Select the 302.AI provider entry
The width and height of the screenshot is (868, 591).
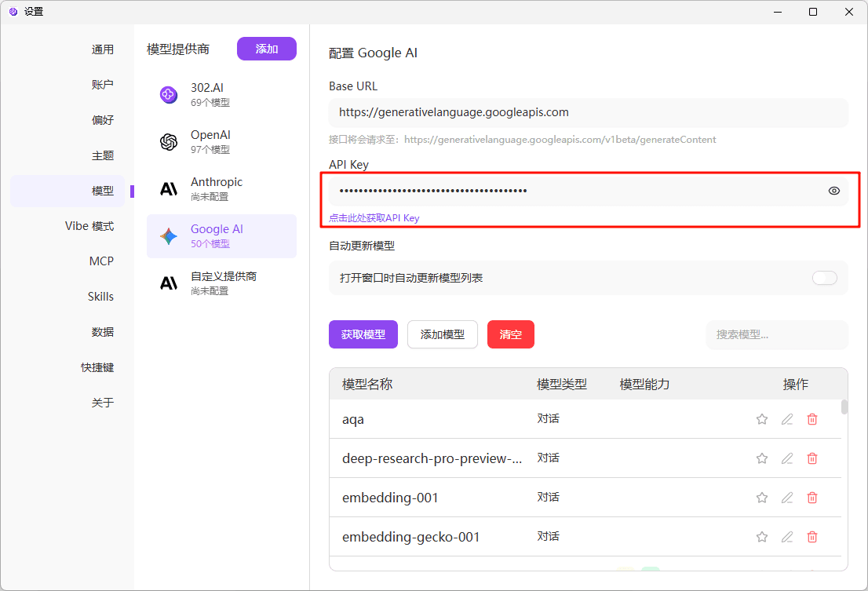[x=221, y=95]
